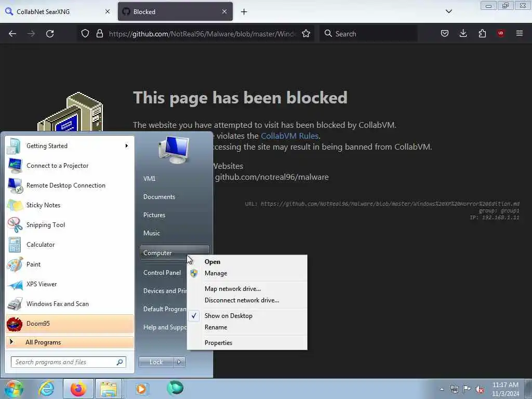
Task: Open the Firefox hamburger menu
Action: (520, 33)
